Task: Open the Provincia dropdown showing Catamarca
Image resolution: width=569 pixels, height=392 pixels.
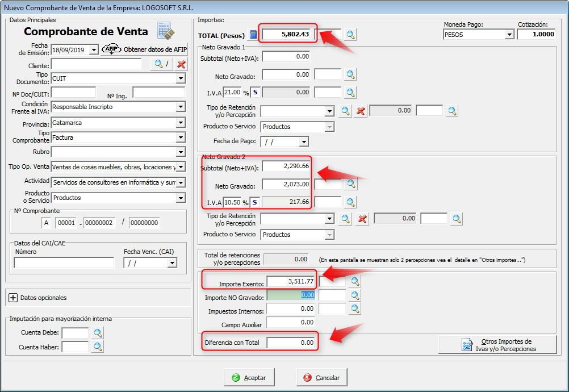Action: (181, 123)
